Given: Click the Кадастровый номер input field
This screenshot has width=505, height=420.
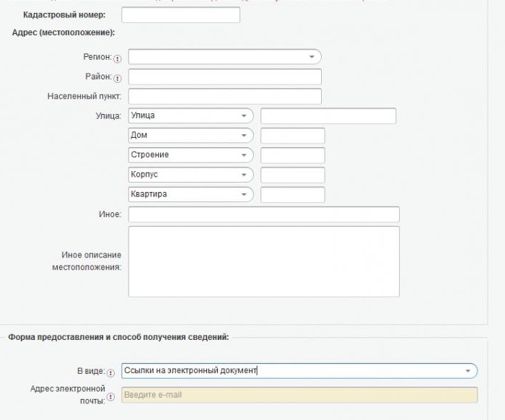Looking at the screenshot, I should pos(180,15).
